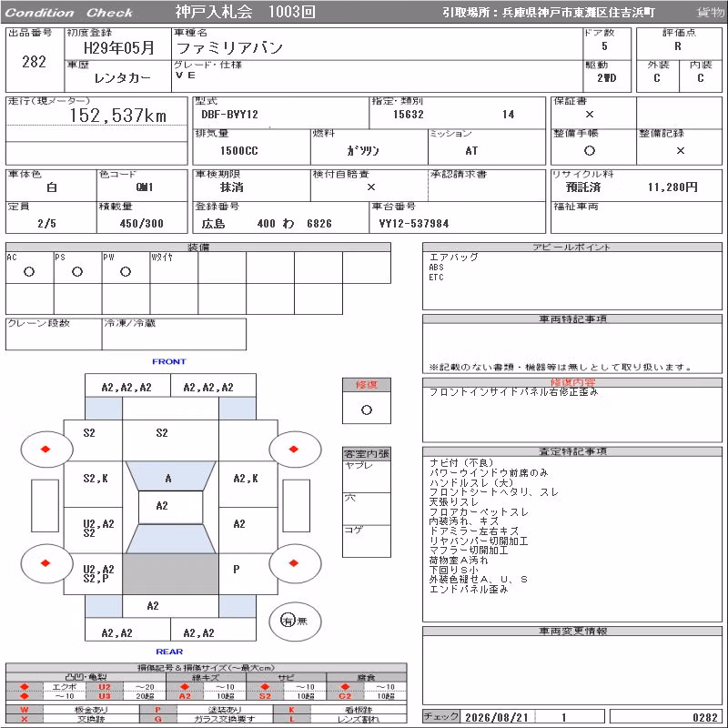
Task: Click the rear-right tire red diamond marker
Action: (293, 563)
